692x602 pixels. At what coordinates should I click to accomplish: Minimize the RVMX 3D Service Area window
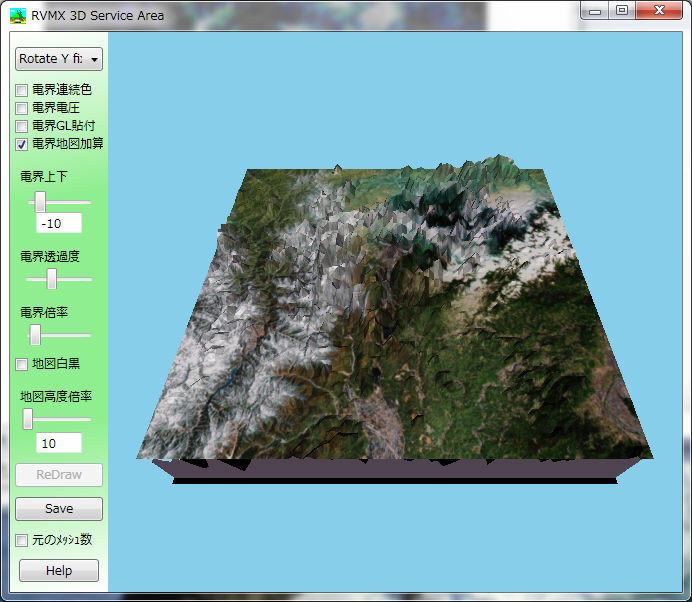(596, 11)
